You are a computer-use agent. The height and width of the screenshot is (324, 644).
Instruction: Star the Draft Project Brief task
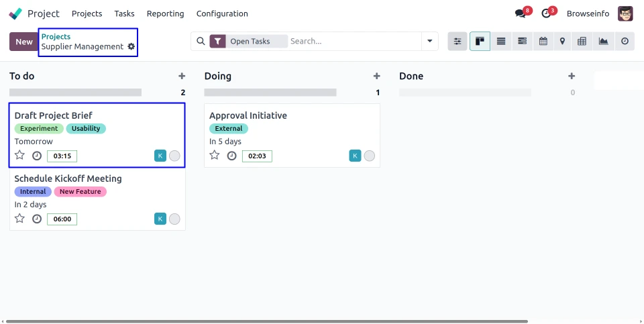(20, 156)
